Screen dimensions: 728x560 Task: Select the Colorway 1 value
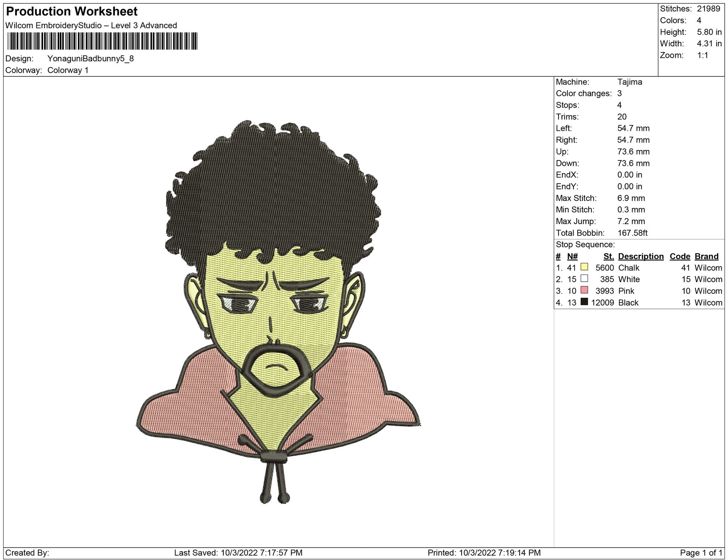point(68,70)
